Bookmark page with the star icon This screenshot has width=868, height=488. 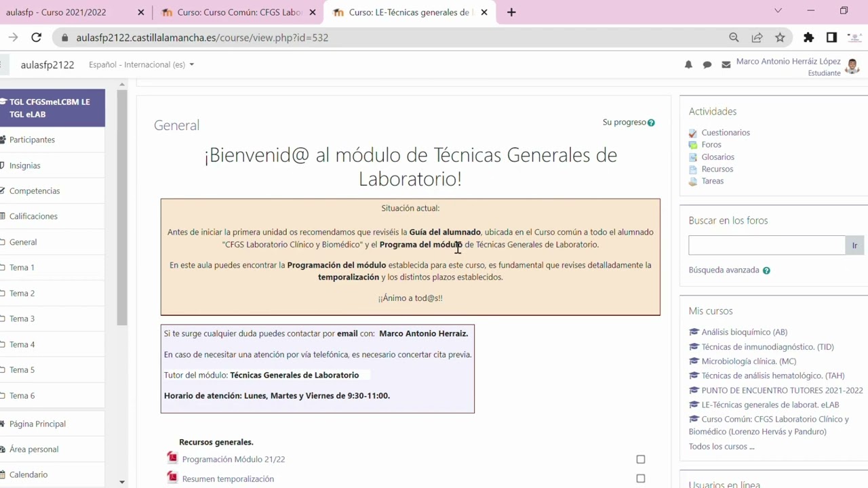click(x=780, y=37)
